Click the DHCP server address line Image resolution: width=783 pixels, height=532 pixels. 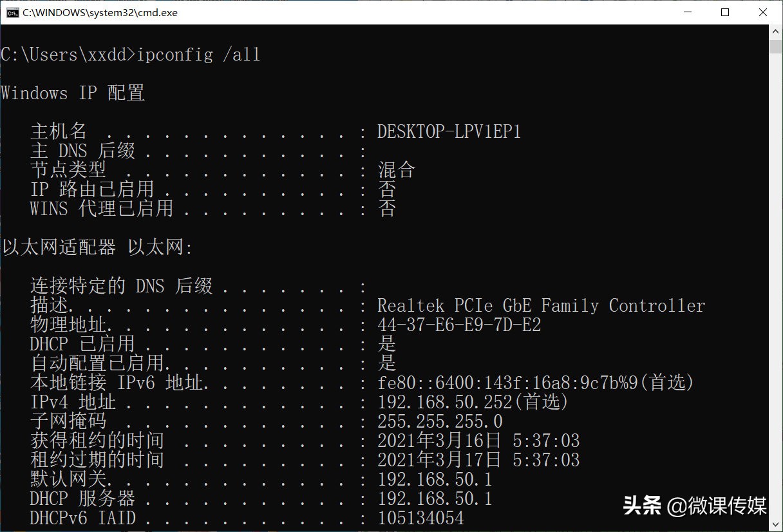[434, 498]
